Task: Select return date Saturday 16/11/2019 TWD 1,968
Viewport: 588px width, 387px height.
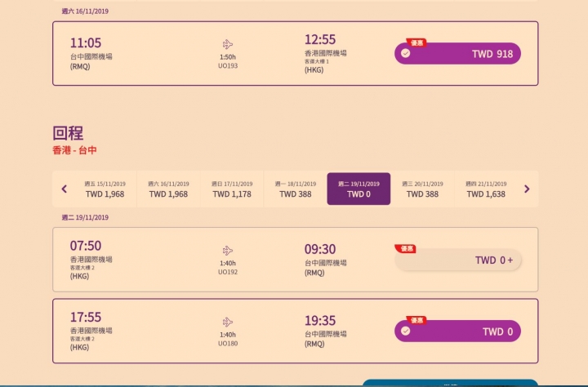Action: coord(168,189)
